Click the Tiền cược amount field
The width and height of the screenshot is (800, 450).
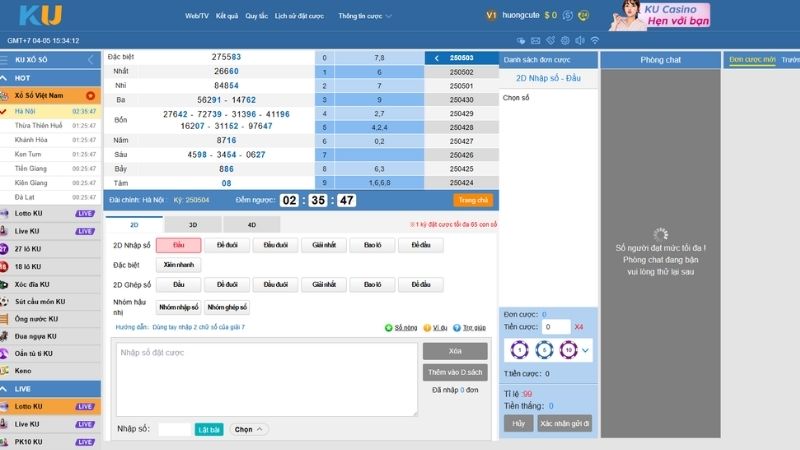pyautogui.click(x=555, y=327)
